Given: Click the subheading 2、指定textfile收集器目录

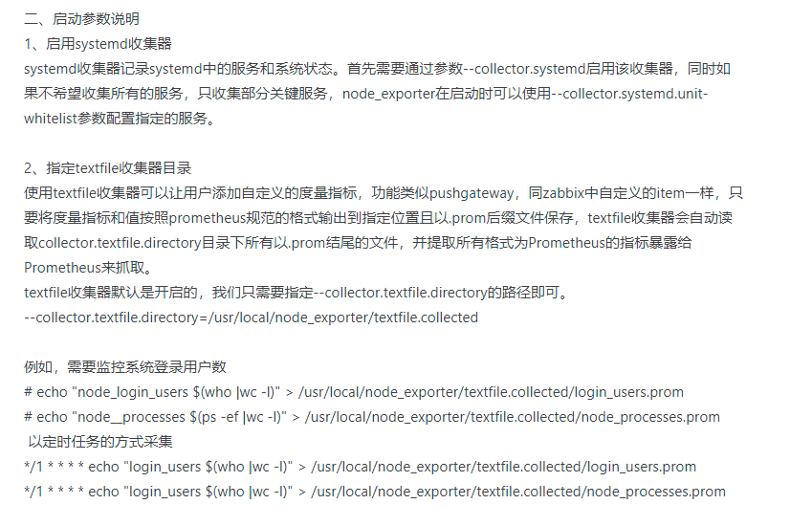Looking at the screenshot, I should point(108,168).
